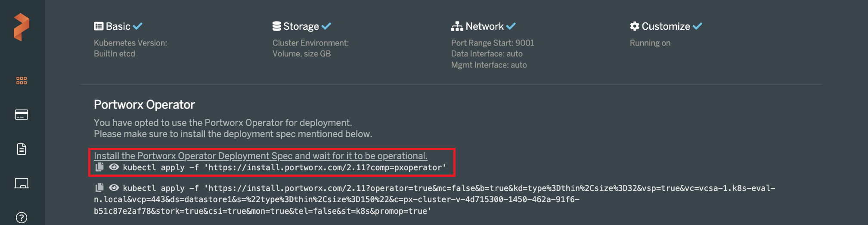Click the Network topology icon
This screenshot has height=225, width=868.
click(x=457, y=26)
